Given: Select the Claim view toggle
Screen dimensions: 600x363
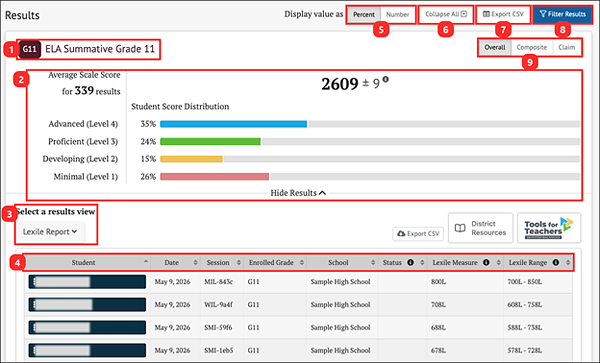Looking at the screenshot, I should click(566, 47).
